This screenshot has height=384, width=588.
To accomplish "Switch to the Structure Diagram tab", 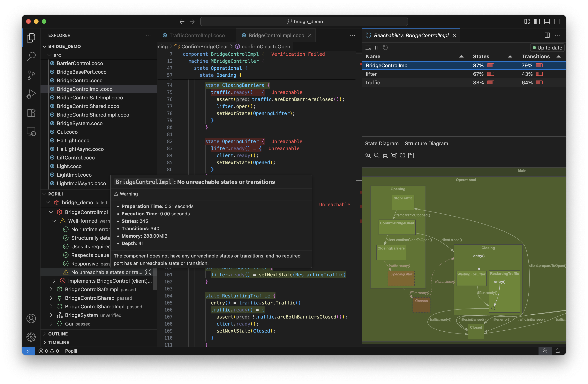I will tap(426, 143).
